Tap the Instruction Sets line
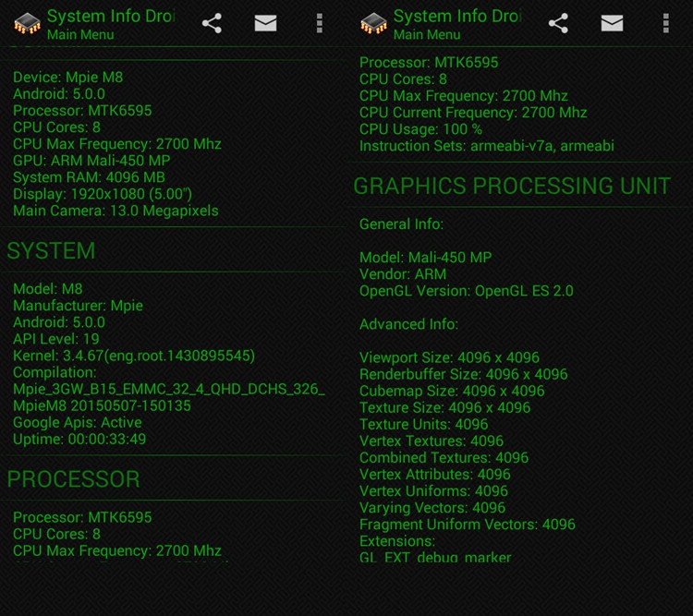The image size is (693, 616). (x=486, y=146)
